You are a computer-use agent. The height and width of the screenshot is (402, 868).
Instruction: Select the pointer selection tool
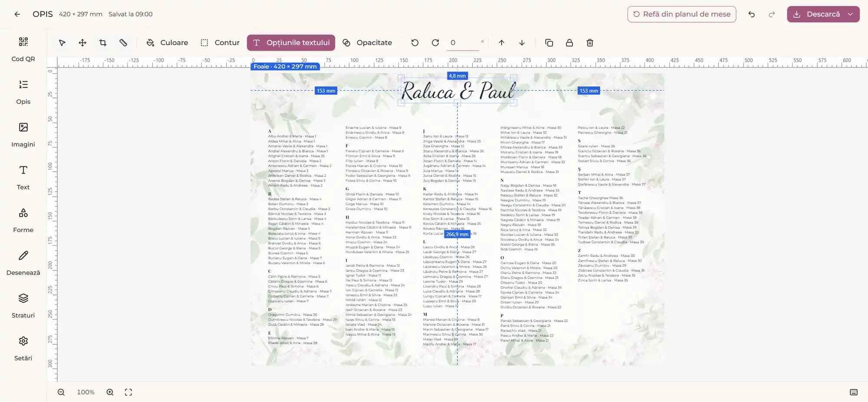coord(62,42)
